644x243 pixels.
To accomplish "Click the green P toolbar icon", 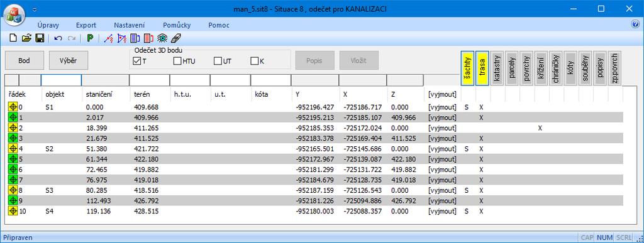I will [90, 38].
